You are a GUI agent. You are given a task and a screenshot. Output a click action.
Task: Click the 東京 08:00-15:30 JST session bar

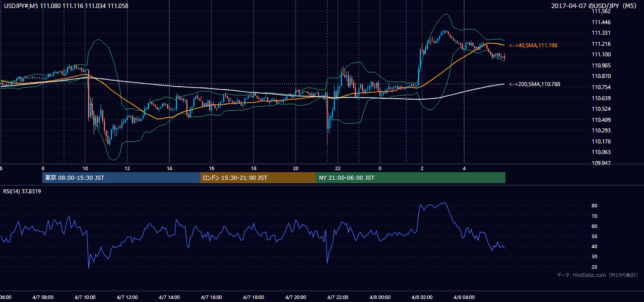(121, 178)
